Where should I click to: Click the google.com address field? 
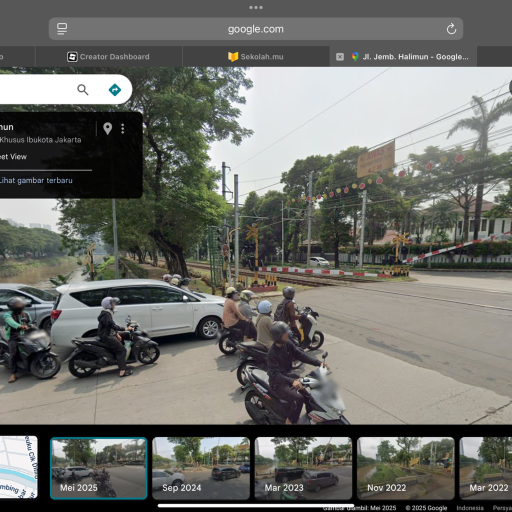coord(256,29)
